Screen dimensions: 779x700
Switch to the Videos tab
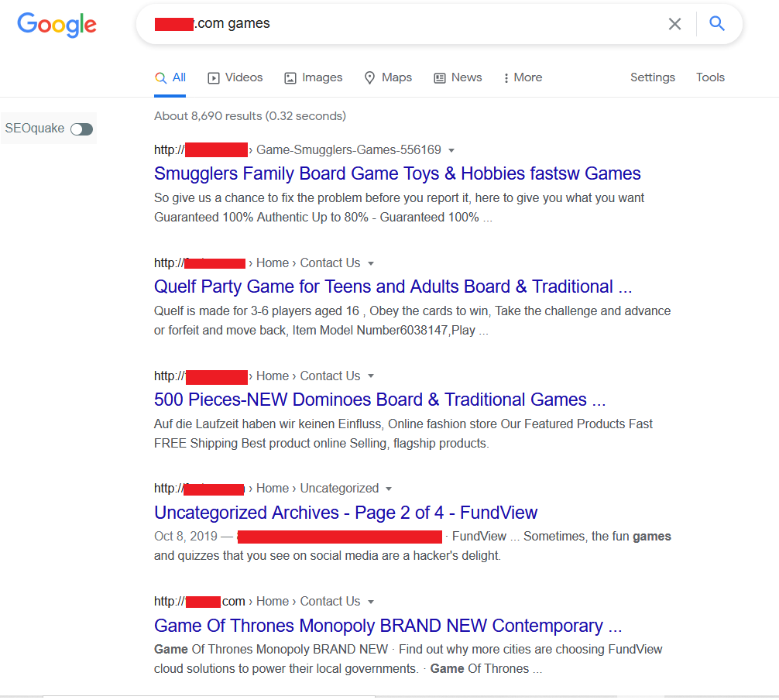(235, 78)
